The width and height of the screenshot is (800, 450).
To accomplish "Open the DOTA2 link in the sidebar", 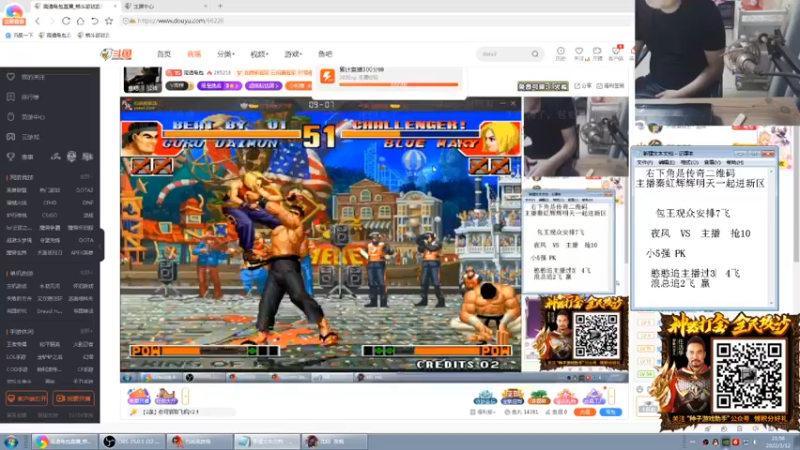I will click(84, 190).
